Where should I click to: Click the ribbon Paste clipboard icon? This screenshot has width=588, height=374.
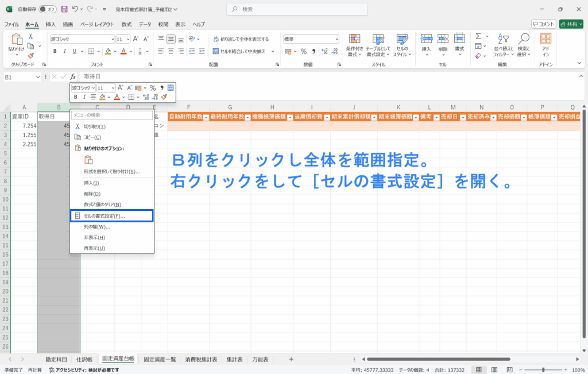[x=16, y=39]
